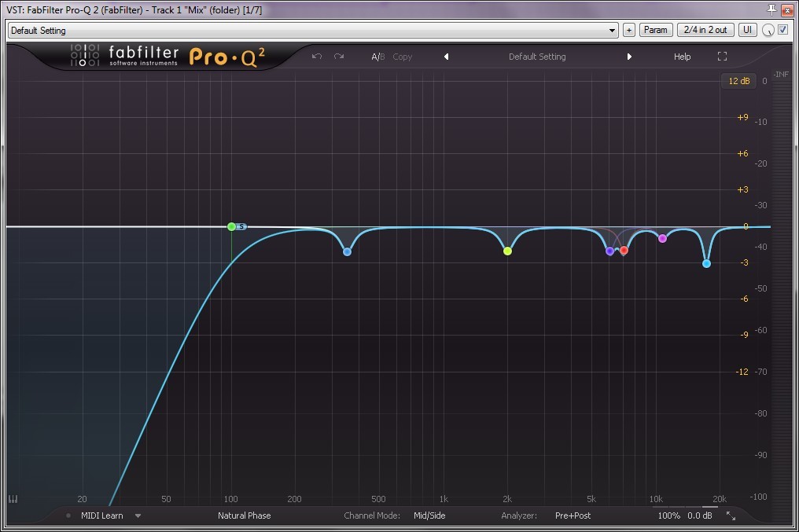Image resolution: width=799 pixels, height=532 pixels.
Task: Click the Copy button
Action: (402, 57)
